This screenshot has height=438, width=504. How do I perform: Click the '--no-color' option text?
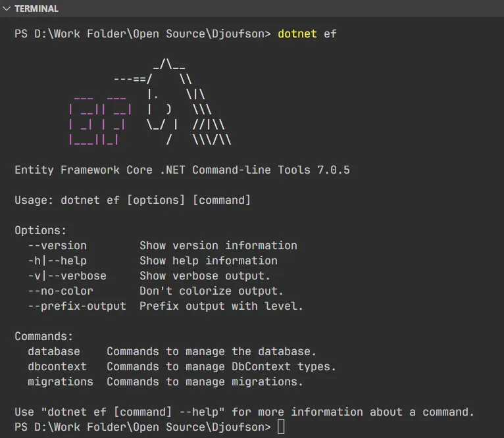(x=61, y=291)
